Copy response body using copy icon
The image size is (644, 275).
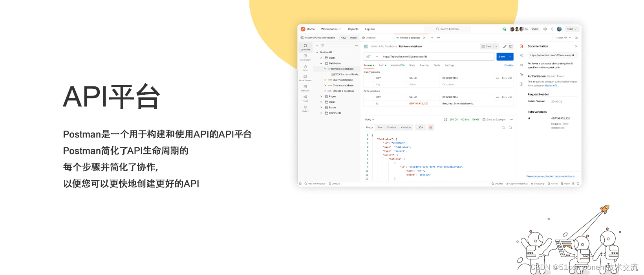tap(503, 127)
